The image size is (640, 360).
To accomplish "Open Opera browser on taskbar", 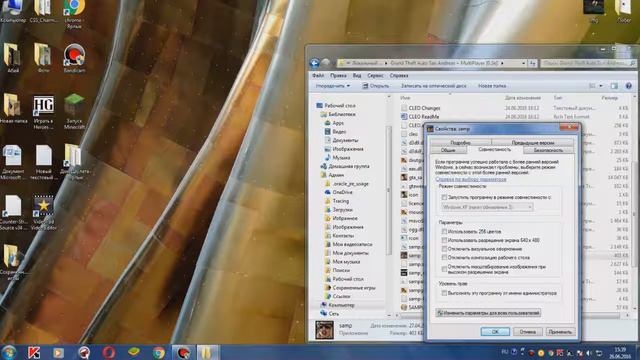I will tap(109, 352).
